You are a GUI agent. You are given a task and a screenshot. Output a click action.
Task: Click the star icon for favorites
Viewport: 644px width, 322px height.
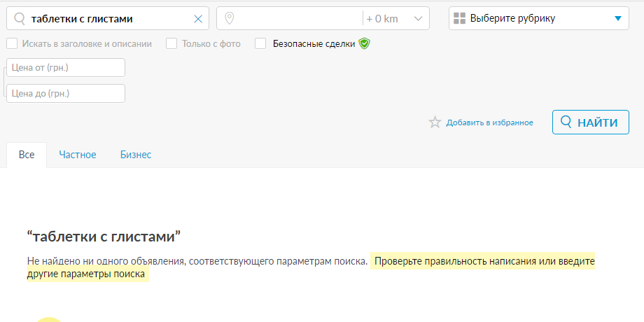[x=435, y=122]
